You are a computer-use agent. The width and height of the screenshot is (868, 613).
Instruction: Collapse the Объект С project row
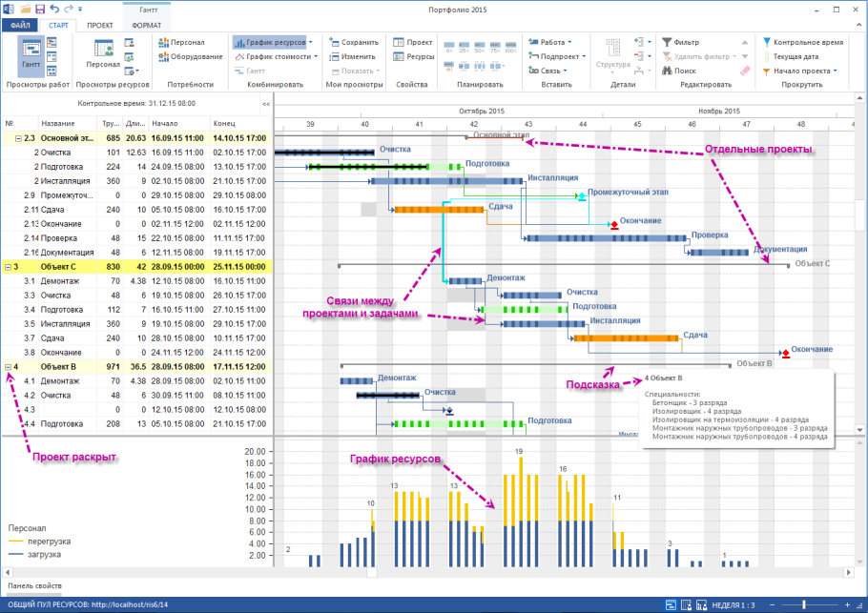[8, 267]
